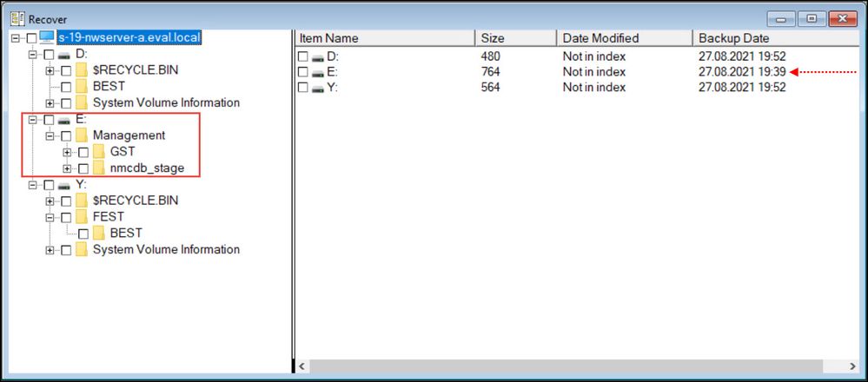The image size is (868, 382).
Task: Click the D: drive icon in tree
Action: pos(64,56)
